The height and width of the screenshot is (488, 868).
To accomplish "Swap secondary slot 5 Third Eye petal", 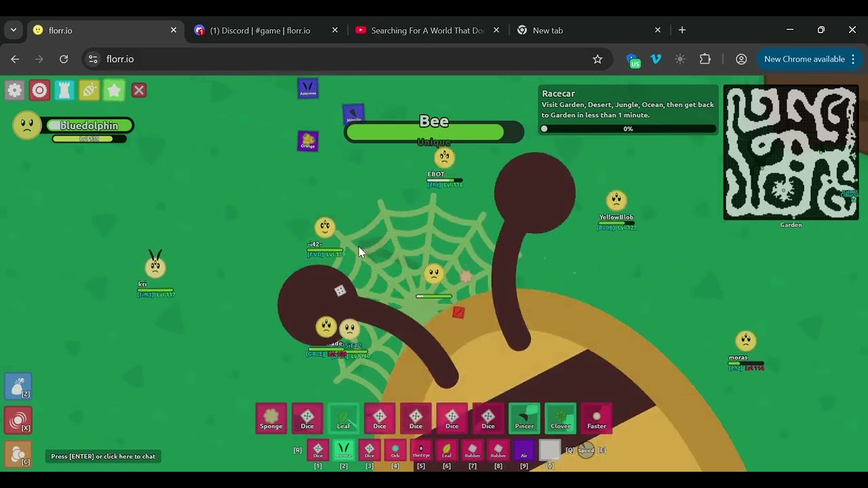I will [421, 449].
